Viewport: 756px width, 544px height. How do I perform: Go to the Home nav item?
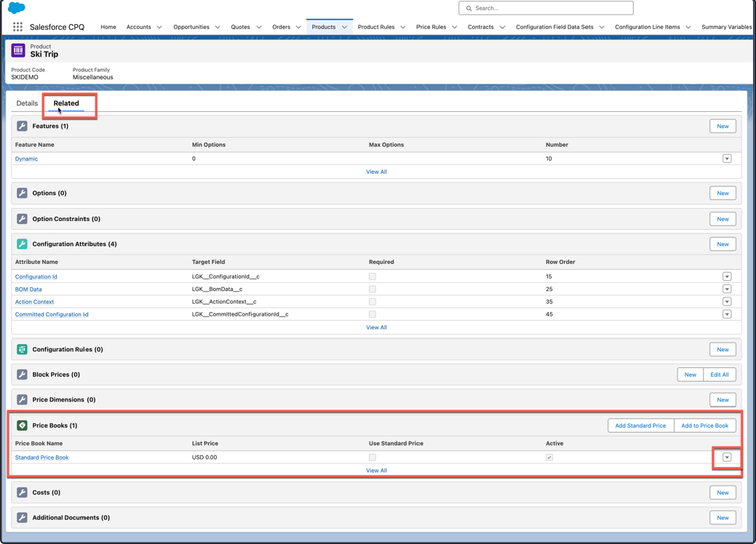(108, 27)
